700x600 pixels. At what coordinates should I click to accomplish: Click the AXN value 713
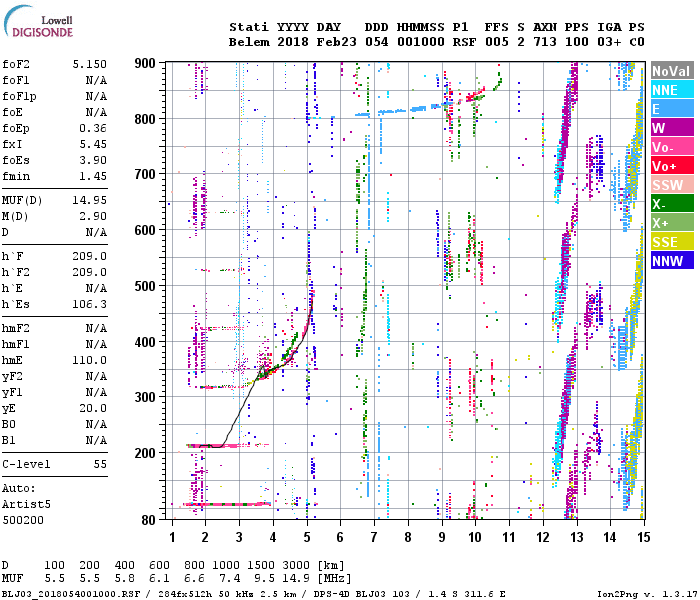pyautogui.click(x=545, y=42)
